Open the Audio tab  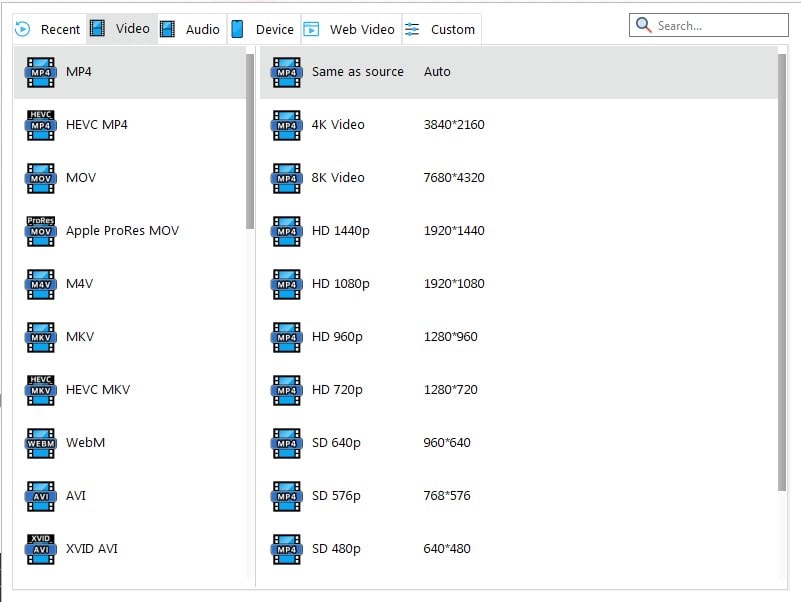(x=190, y=29)
